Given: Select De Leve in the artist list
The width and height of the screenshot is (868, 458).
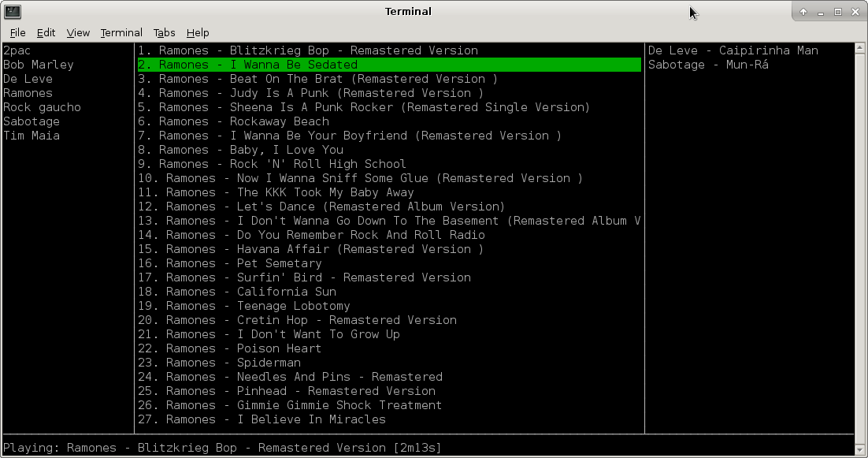Looking at the screenshot, I should tap(28, 79).
